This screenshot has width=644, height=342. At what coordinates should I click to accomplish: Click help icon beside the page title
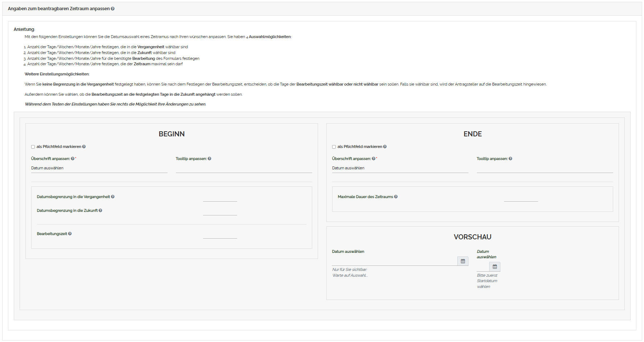click(x=113, y=9)
